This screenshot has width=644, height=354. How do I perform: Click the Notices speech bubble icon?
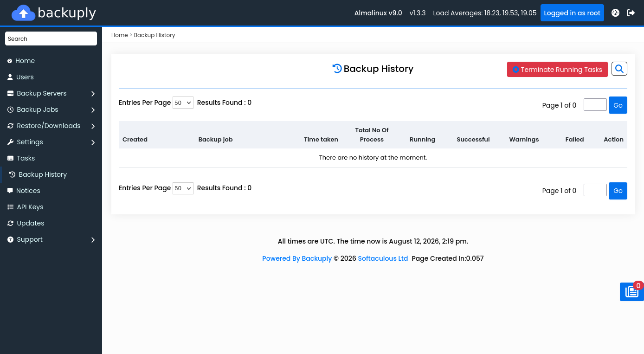tap(10, 191)
